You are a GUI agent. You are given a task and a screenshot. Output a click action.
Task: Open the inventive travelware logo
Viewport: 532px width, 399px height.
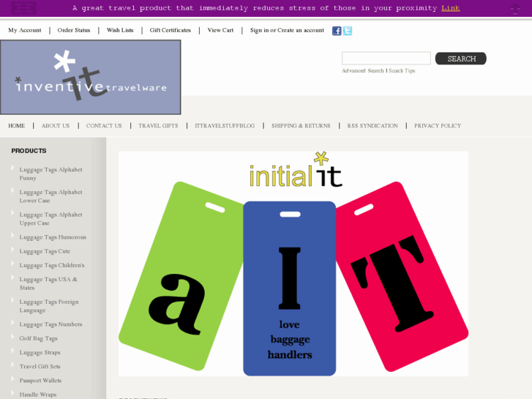point(91,77)
